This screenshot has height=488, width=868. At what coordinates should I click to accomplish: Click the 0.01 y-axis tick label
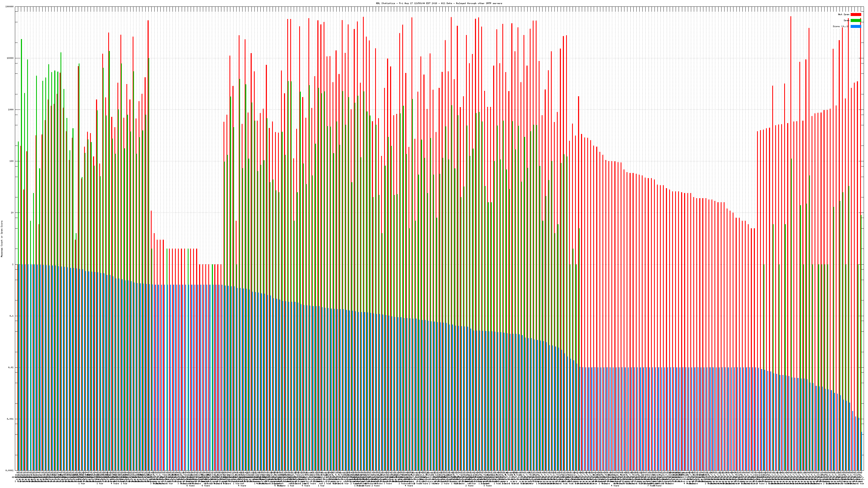pos(11,367)
